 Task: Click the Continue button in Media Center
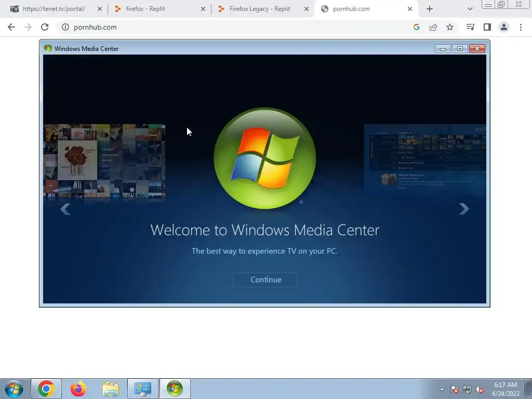(x=264, y=280)
